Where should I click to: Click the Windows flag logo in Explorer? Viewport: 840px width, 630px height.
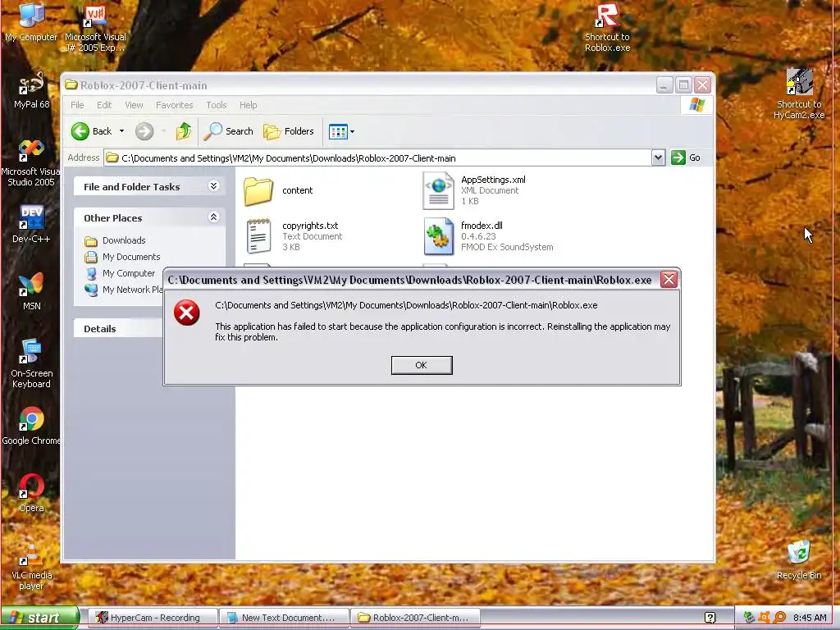[x=696, y=104]
